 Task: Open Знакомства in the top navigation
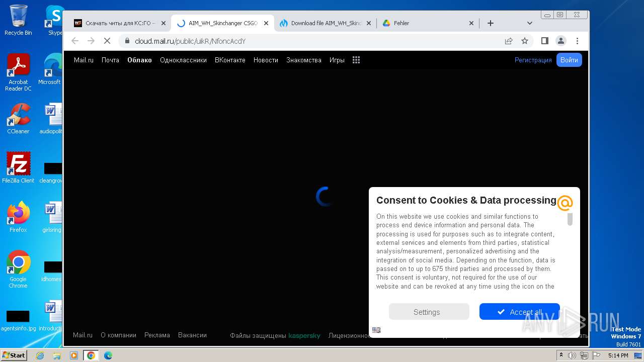pyautogui.click(x=304, y=60)
